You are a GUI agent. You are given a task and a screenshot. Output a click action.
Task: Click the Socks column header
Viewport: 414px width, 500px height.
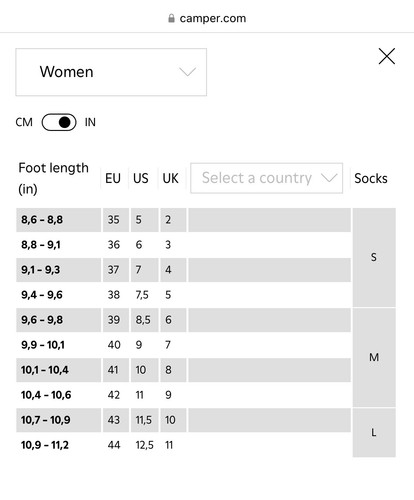point(371,178)
